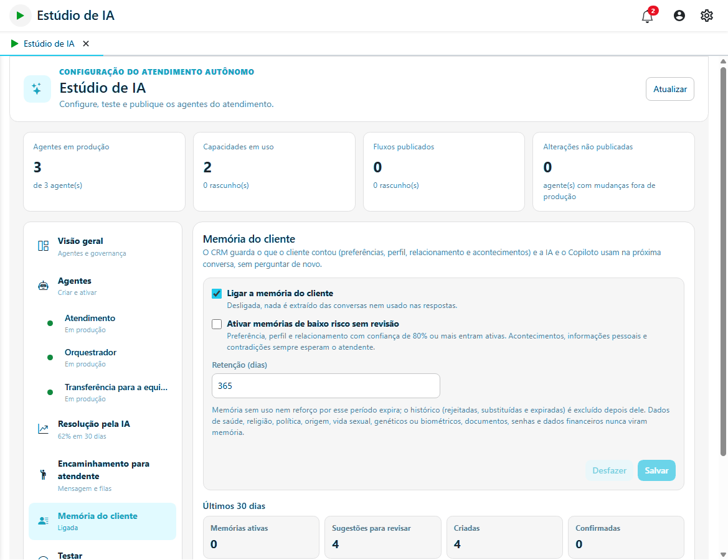Click the green status dot beside Atendimento
This screenshot has height=560, width=728.
point(50,324)
